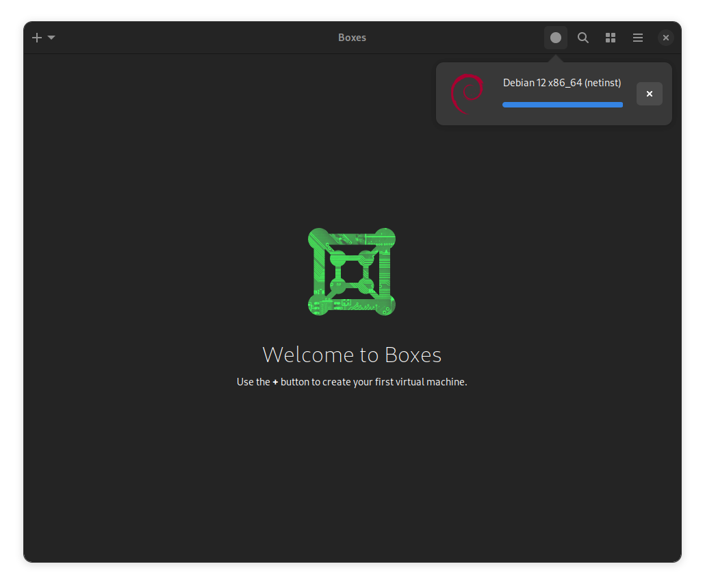
Task: Cancel the Debian 12 netinst download
Action: 650,94
